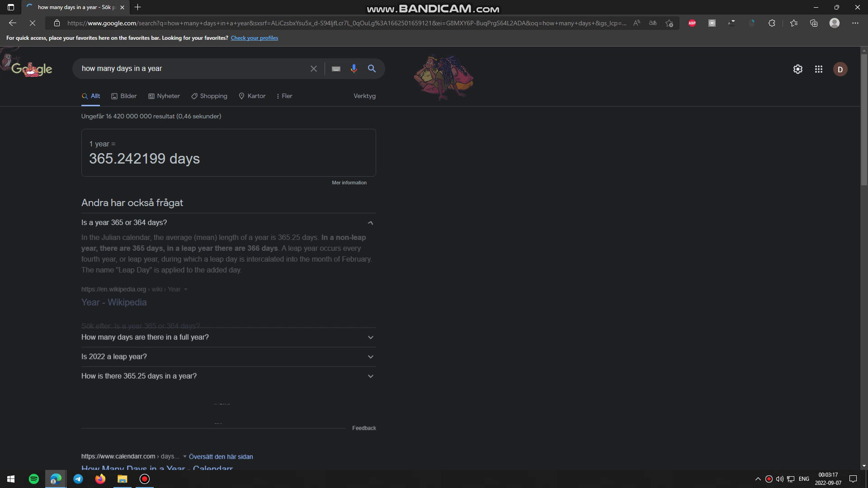Toggle the speaker volume in the system tray

[x=780, y=479]
